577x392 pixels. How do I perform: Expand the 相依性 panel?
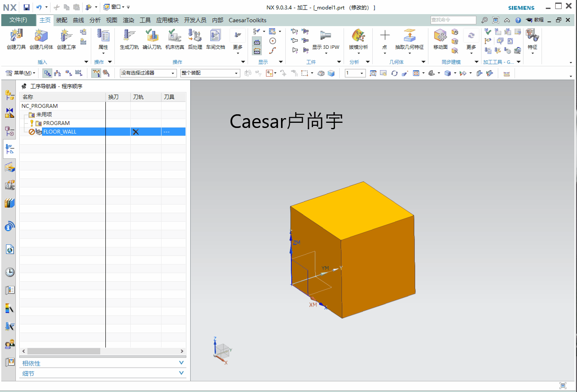coord(103,363)
